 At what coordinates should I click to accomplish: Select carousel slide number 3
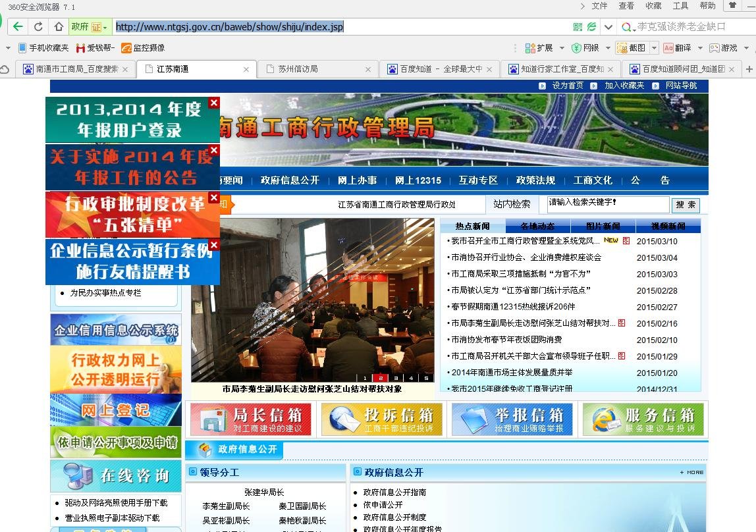(x=396, y=378)
